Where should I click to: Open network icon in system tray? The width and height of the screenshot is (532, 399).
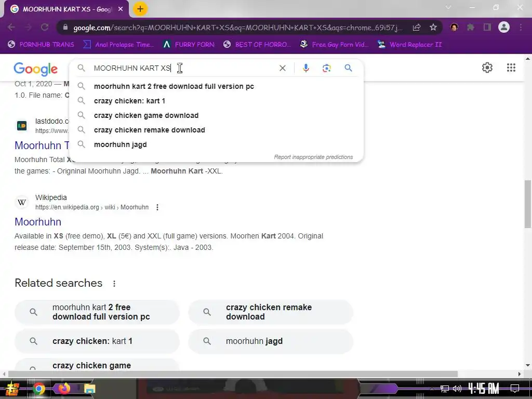(445, 389)
